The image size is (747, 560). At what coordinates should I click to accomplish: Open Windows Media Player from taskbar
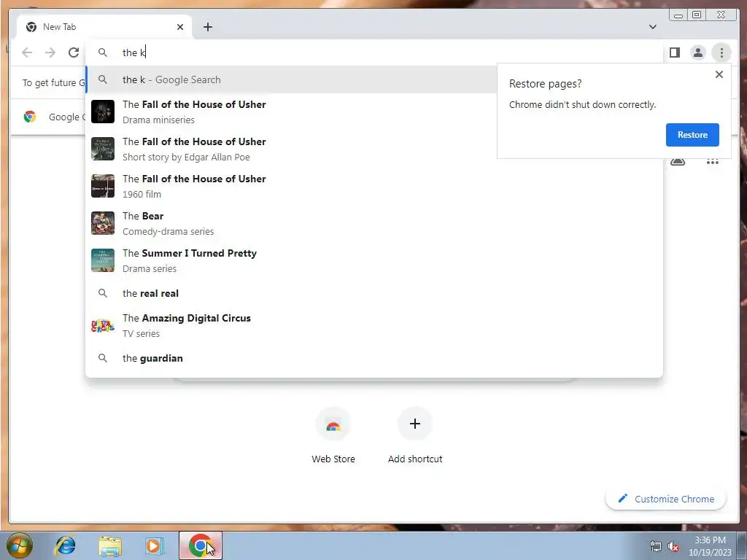pyautogui.click(x=153, y=545)
